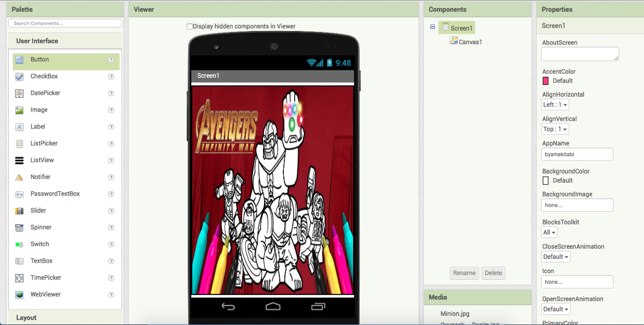
Task: Open help for TextBox component
Action: [x=111, y=261]
